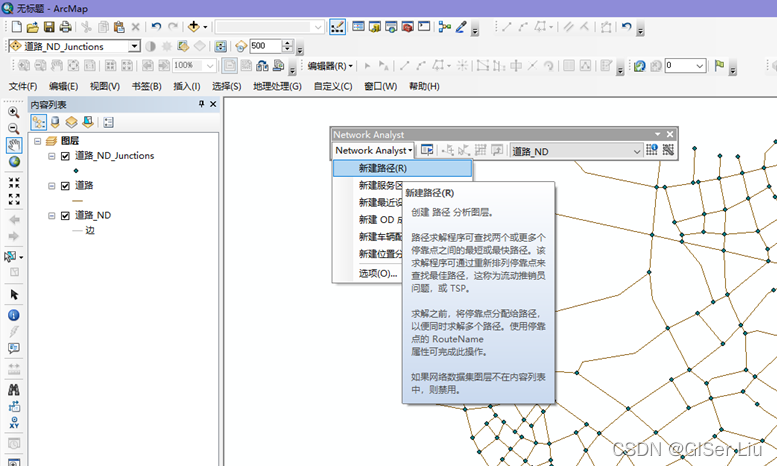Open the Go To XY tool
777x466 pixels.
tap(14, 422)
